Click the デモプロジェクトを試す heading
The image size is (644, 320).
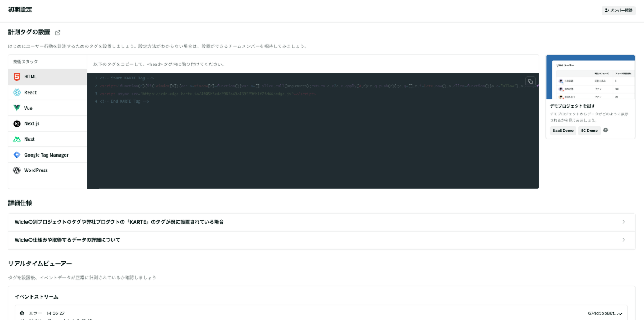(572, 106)
